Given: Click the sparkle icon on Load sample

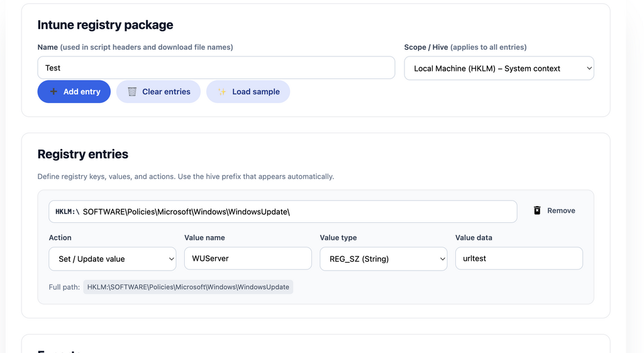Looking at the screenshot, I should pyautogui.click(x=222, y=92).
